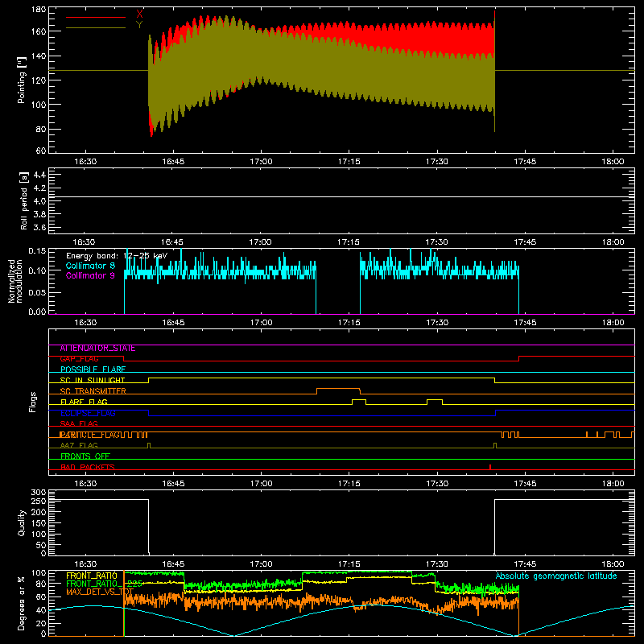644x644 pixels.
Task: Click the 100 tick on 'Degrees or %' axis
Action: [39, 573]
